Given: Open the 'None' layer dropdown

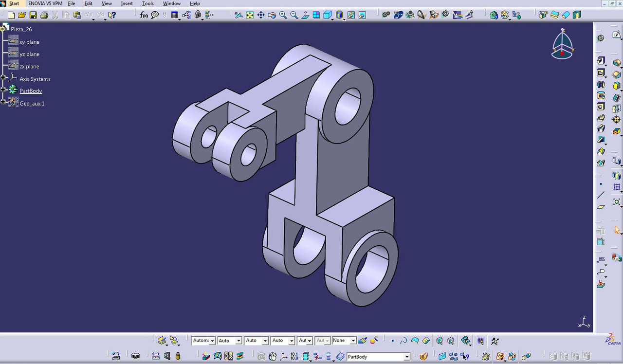Looking at the screenshot, I should [x=353, y=341].
